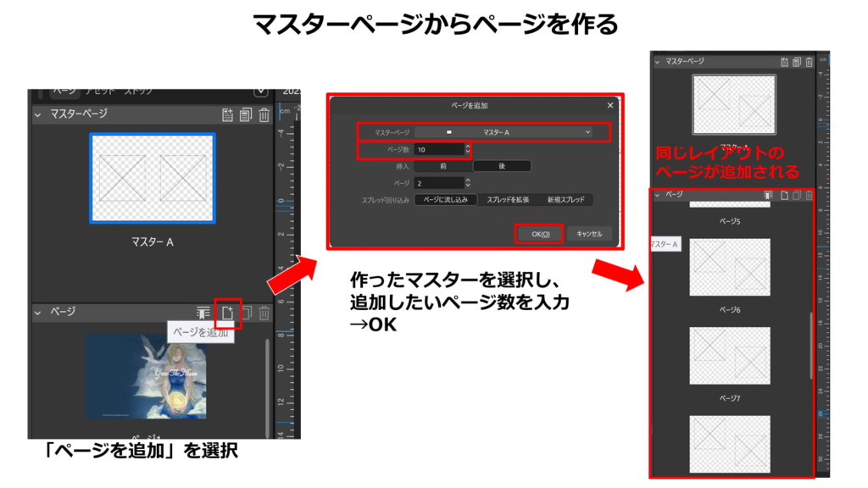Click add page icon in right ページ panel
The image size is (868, 488).
click(784, 195)
